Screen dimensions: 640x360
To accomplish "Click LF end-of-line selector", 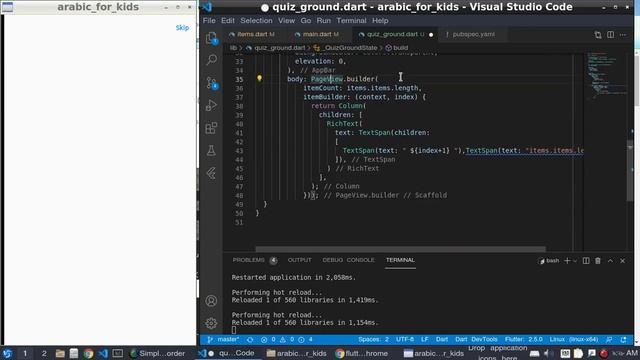I will tap(424, 340).
